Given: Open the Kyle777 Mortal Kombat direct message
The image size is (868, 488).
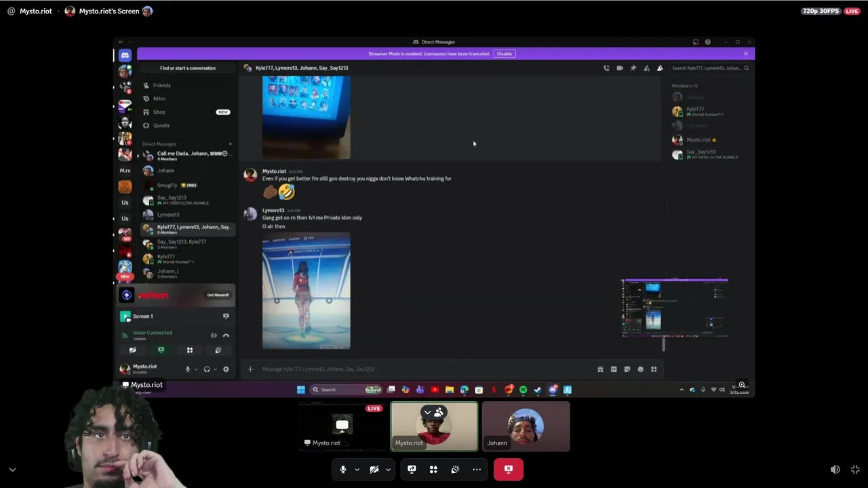Looking at the screenshot, I should (x=187, y=259).
